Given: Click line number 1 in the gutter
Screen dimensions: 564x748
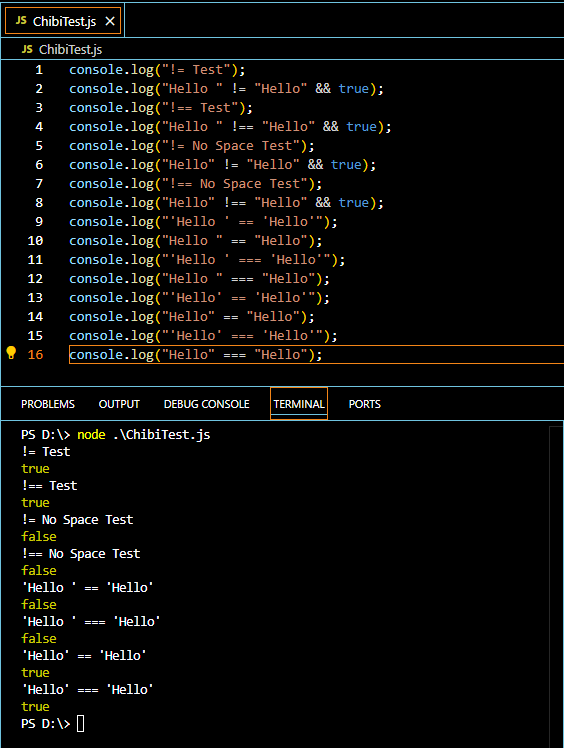Looking at the screenshot, I should 39,70.
